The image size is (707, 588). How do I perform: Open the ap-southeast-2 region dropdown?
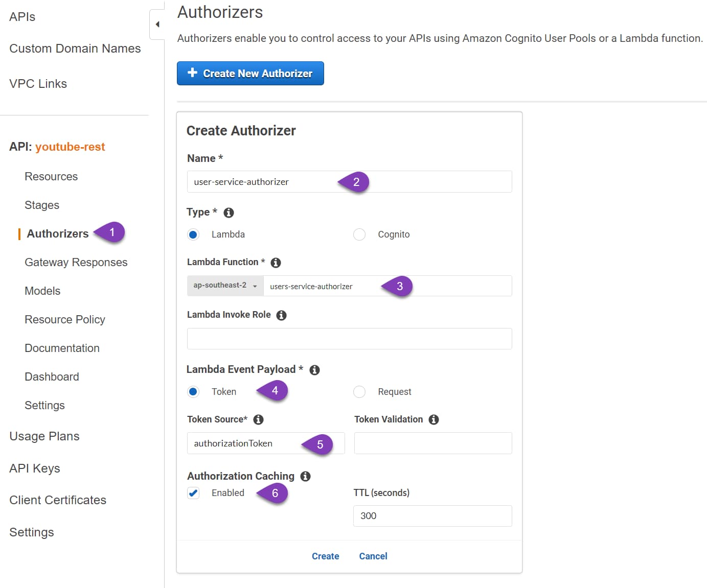225,286
